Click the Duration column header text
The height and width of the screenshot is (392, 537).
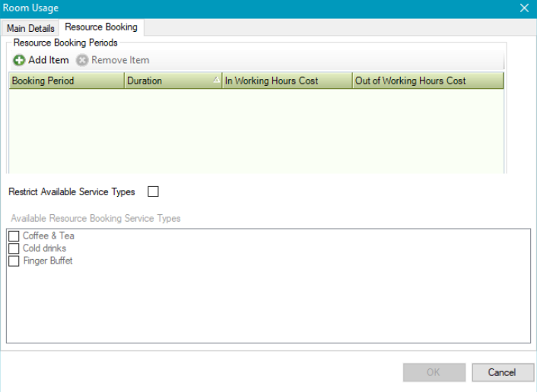[x=145, y=81]
